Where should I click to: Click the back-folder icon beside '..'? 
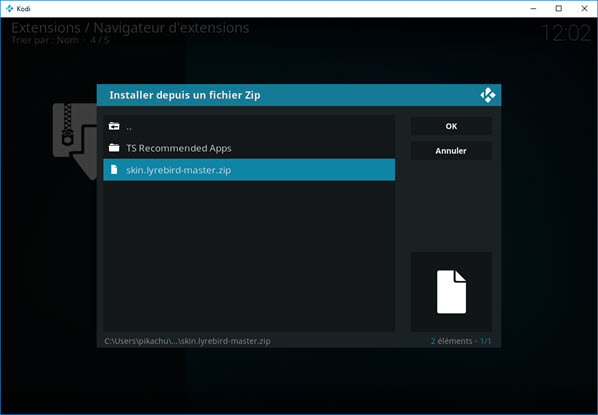[114, 126]
